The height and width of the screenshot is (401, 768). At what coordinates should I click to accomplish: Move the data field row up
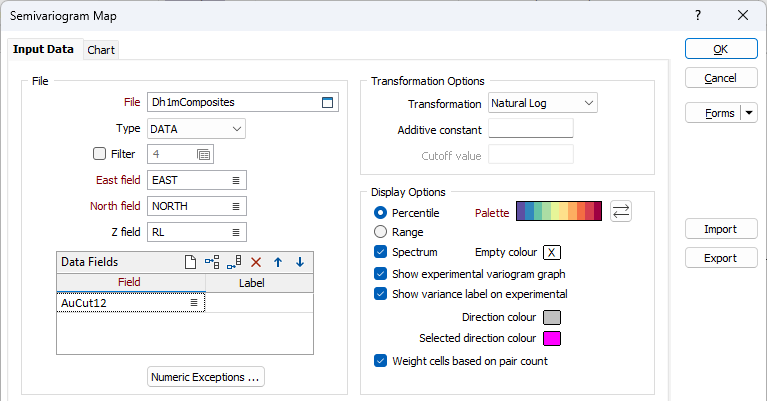pos(278,262)
